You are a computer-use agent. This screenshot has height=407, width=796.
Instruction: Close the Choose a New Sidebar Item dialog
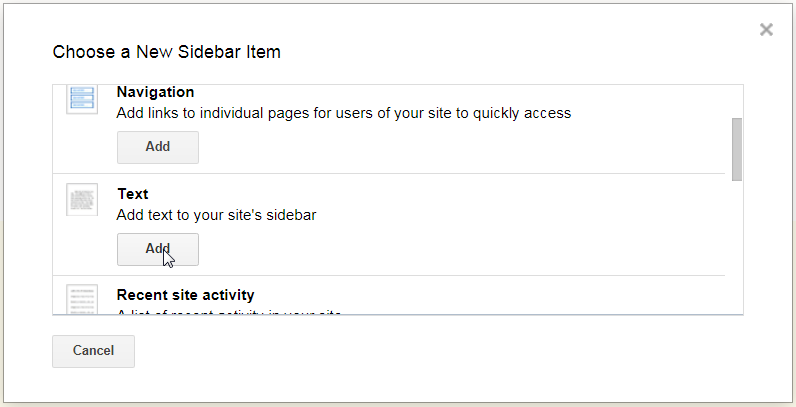pyautogui.click(x=766, y=30)
